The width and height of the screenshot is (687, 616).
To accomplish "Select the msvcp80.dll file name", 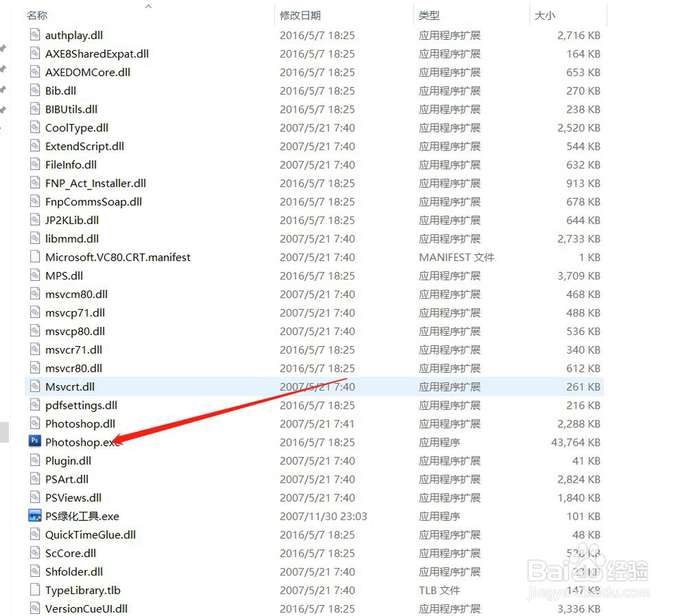I will (75, 331).
